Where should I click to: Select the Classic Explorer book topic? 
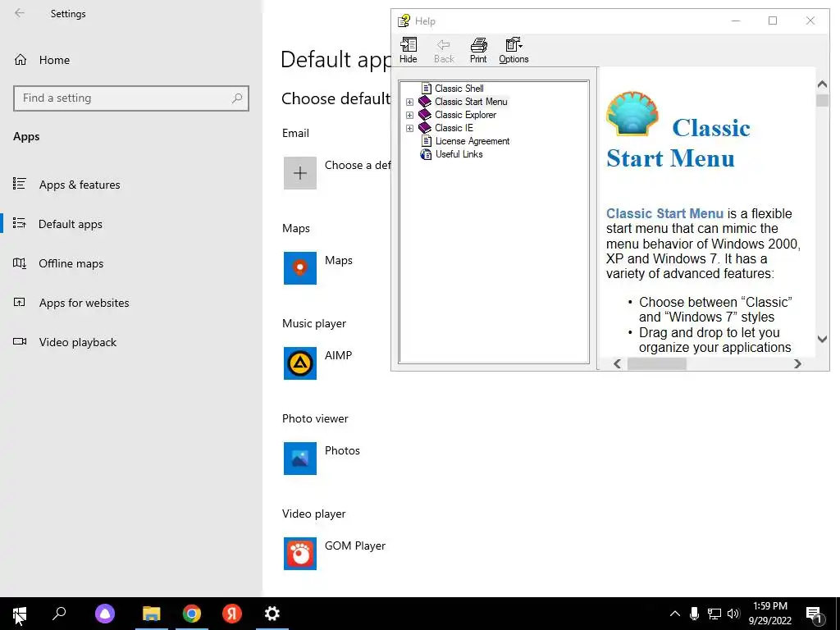coord(466,115)
